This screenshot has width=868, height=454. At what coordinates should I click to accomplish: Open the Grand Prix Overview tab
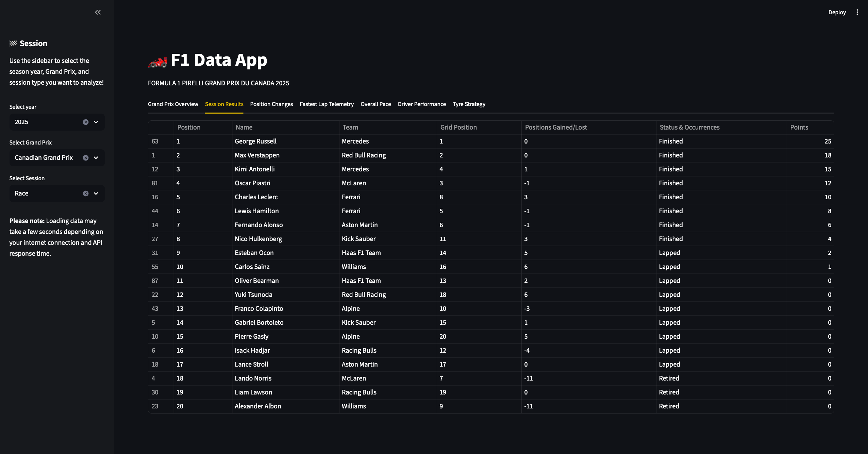[173, 104]
